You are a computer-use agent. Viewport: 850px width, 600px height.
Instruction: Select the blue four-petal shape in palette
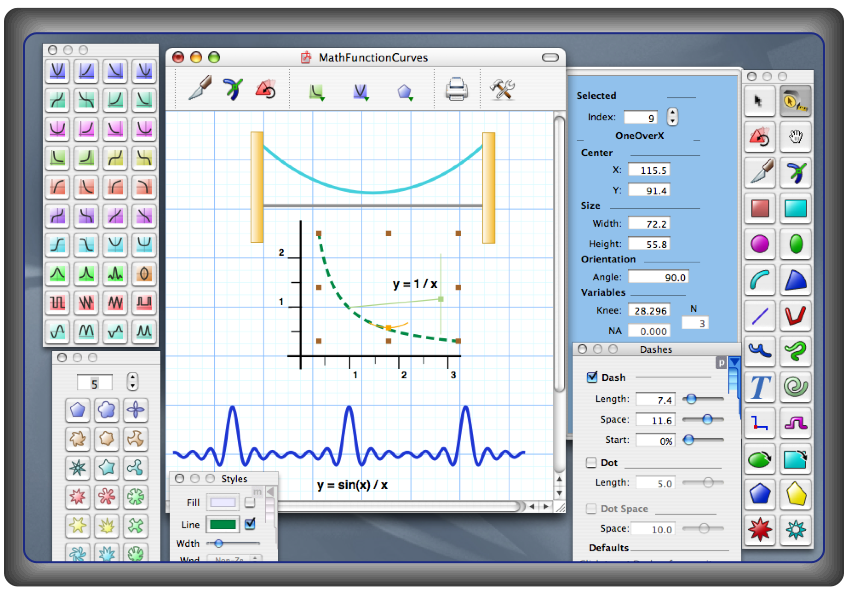pos(135,410)
